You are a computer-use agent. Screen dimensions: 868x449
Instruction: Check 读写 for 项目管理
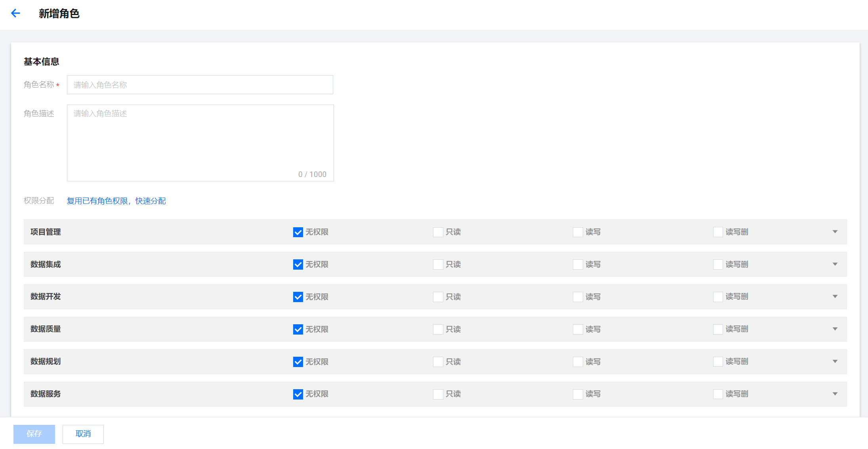[578, 232]
